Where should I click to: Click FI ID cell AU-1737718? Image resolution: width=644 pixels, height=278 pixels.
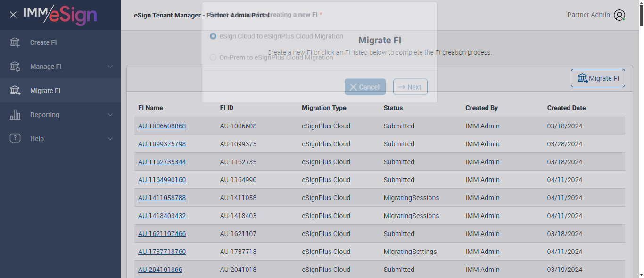click(238, 252)
